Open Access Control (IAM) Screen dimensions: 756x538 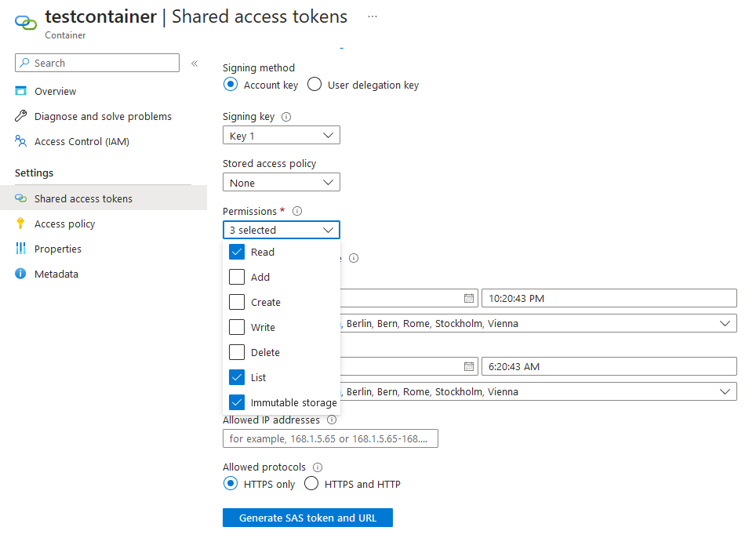(82, 141)
